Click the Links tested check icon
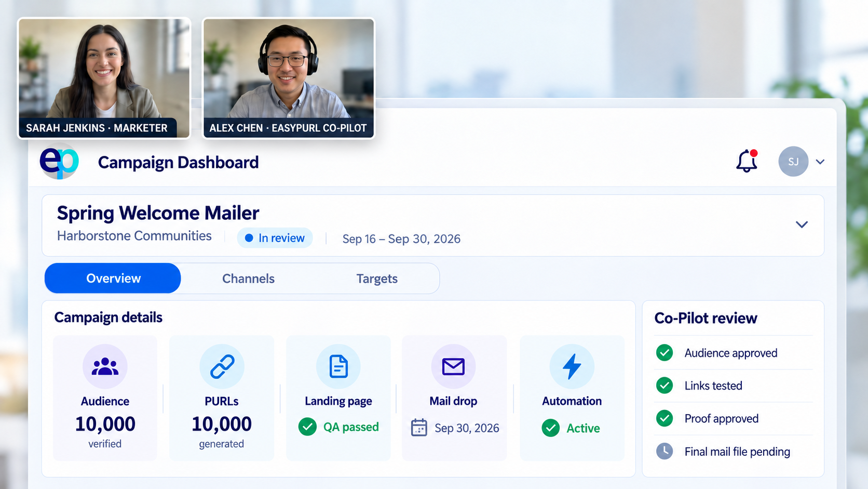Screen dimensions: 868x489 click(x=664, y=386)
